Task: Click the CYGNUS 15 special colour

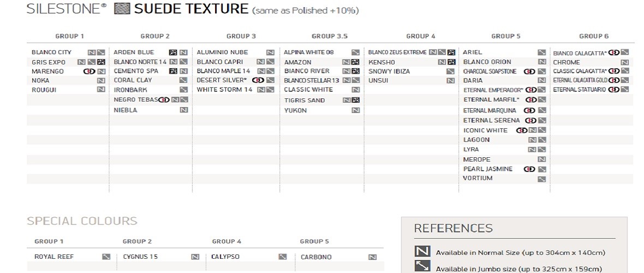Action: [140, 257]
